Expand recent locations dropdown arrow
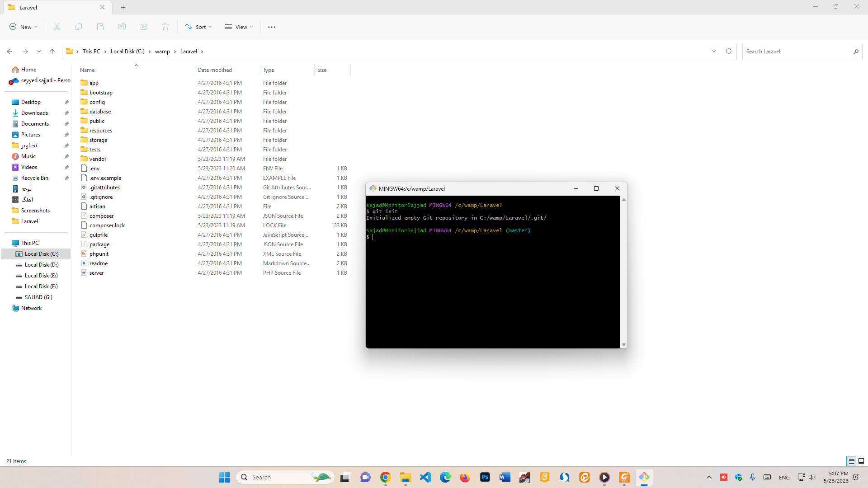868x488 pixels. coord(39,52)
